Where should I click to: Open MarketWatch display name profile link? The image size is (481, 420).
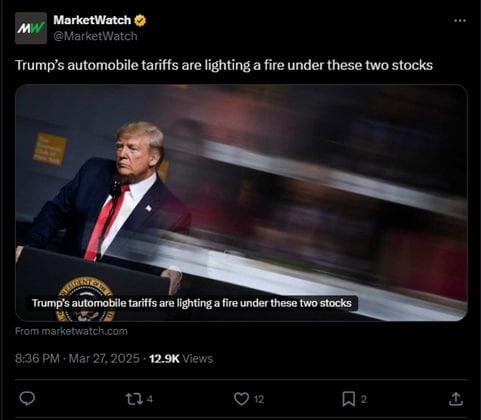point(92,20)
